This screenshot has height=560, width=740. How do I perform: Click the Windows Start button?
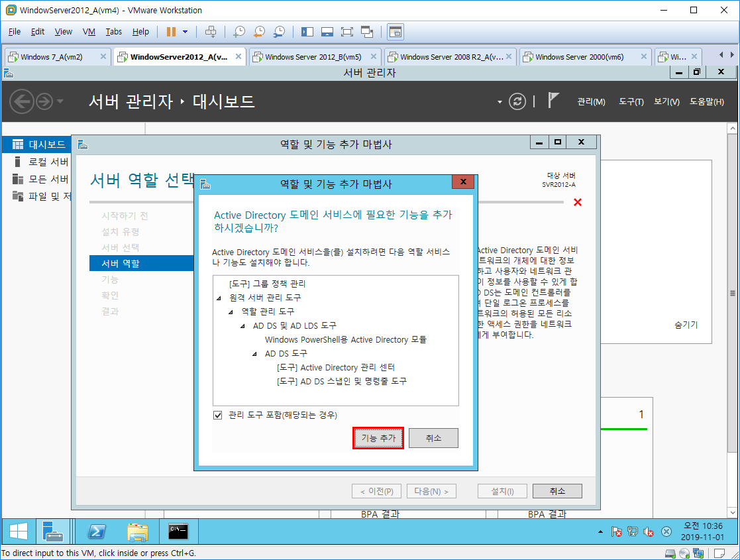19,532
